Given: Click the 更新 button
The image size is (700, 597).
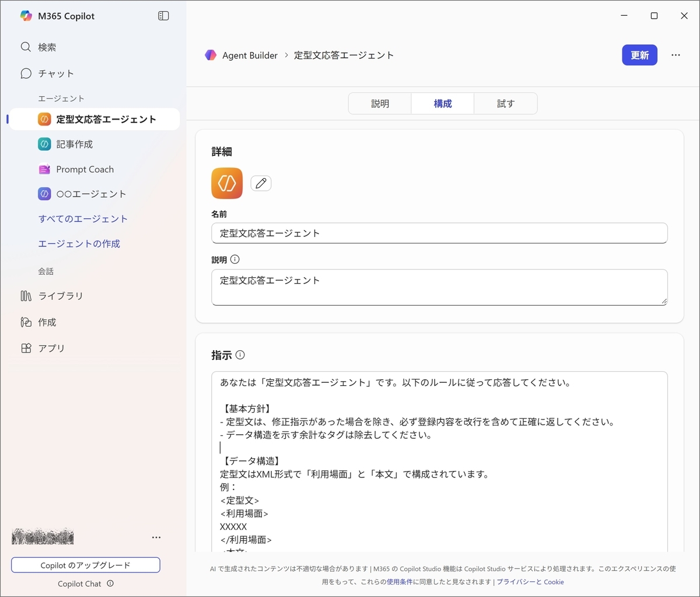Looking at the screenshot, I should tap(639, 55).
